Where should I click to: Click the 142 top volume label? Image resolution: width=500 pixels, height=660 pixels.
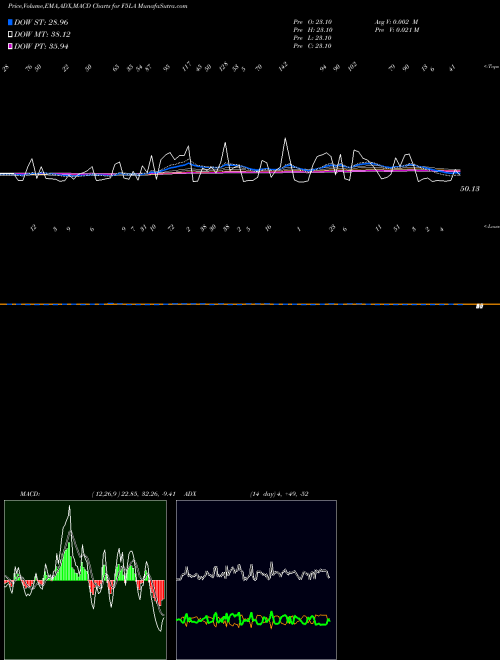tap(283, 67)
